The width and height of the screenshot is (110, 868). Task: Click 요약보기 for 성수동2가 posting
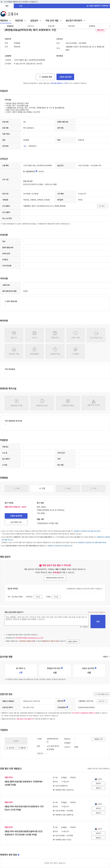(99, 808)
